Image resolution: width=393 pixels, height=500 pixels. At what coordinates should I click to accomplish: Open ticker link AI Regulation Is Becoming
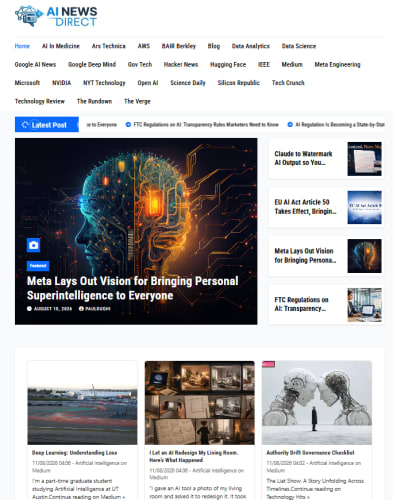pyautogui.click(x=340, y=125)
